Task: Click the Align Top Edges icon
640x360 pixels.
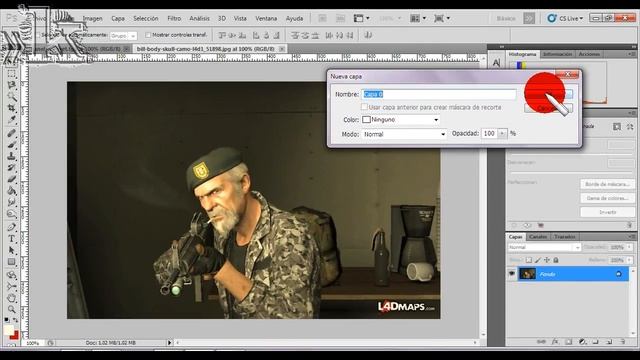Action: pos(222,36)
